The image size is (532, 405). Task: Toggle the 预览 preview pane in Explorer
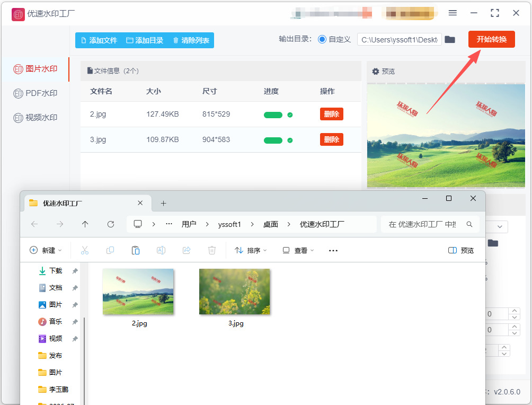click(461, 251)
